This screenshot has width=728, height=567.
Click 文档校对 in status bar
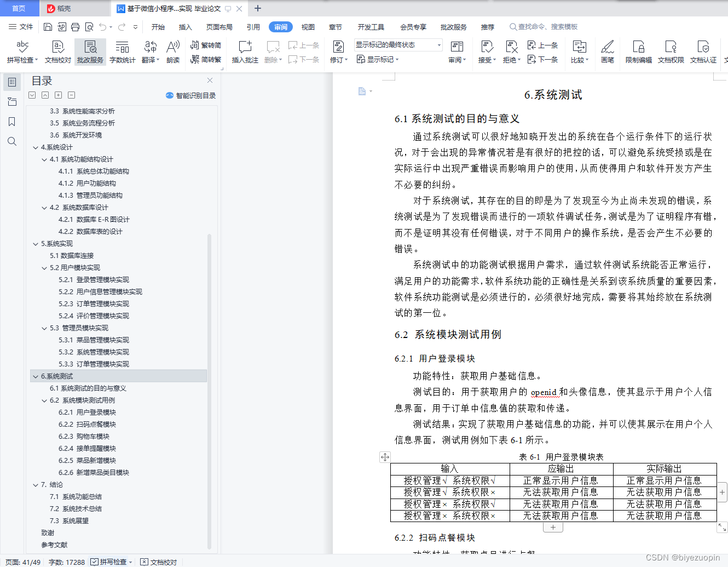159,562
